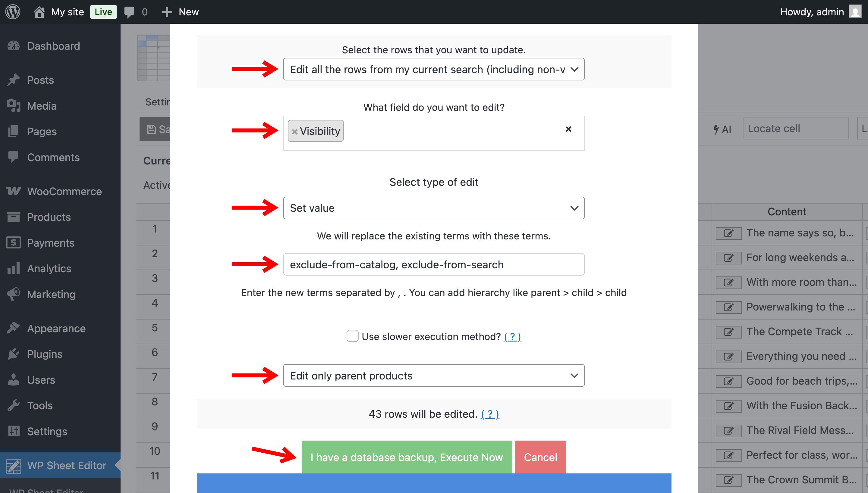The width and height of the screenshot is (868, 493).
Task: Open the Edit only parent products dropdown
Action: (433, 376)
